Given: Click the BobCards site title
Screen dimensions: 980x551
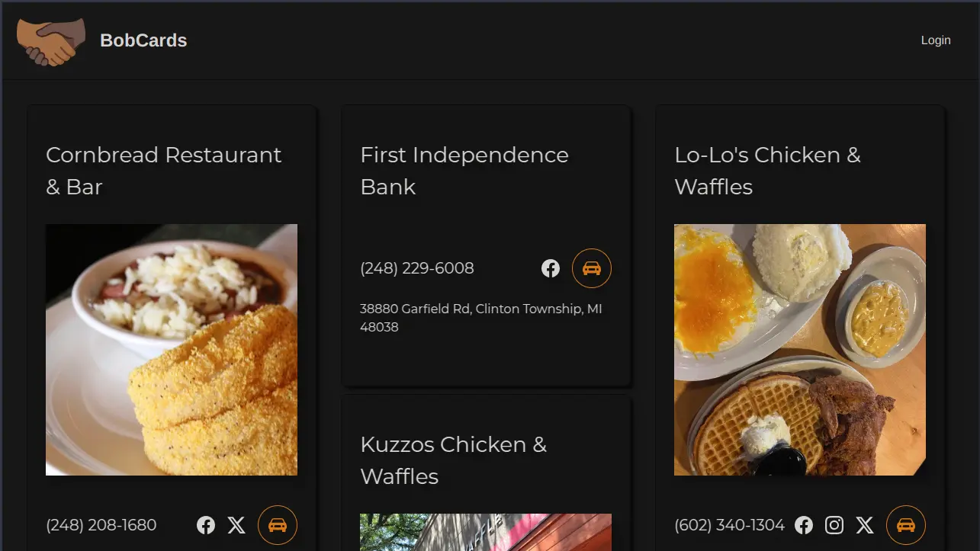Looking at the screenshot, I should pos(143,40).
